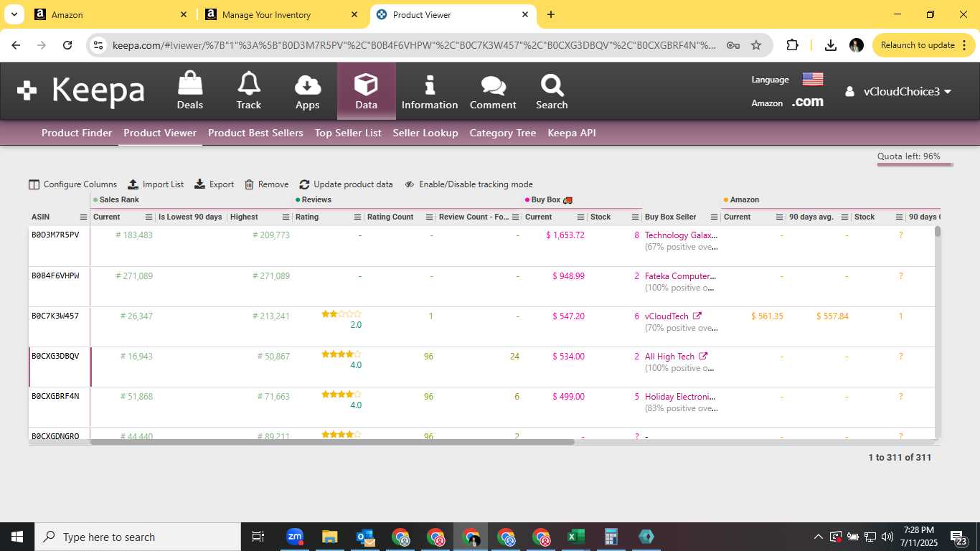Open Fateka Computer... seller link
The image size is (980, 551).
(x=680, y=275)
